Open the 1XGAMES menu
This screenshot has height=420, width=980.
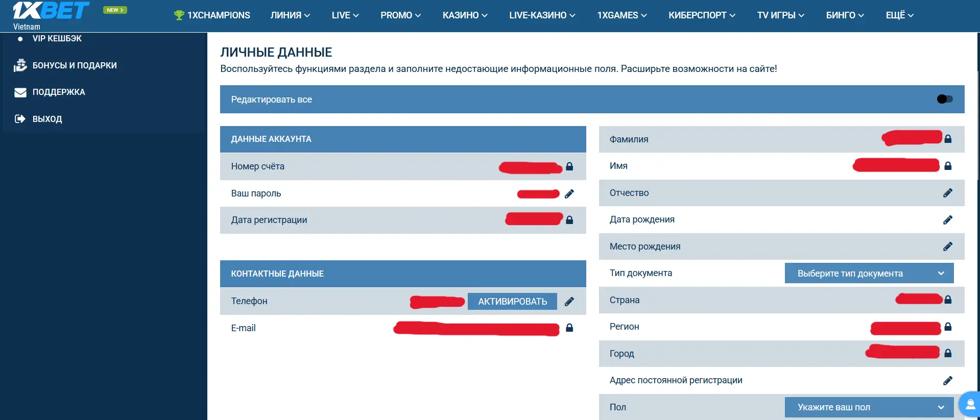[622, 15]
